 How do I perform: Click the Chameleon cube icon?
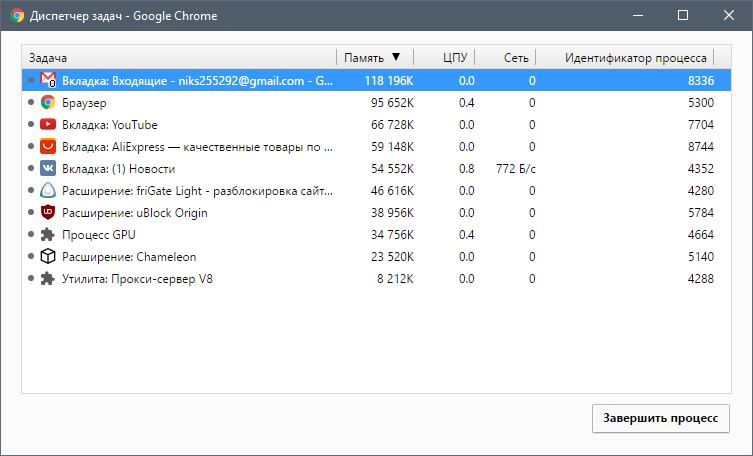[48, 256]
